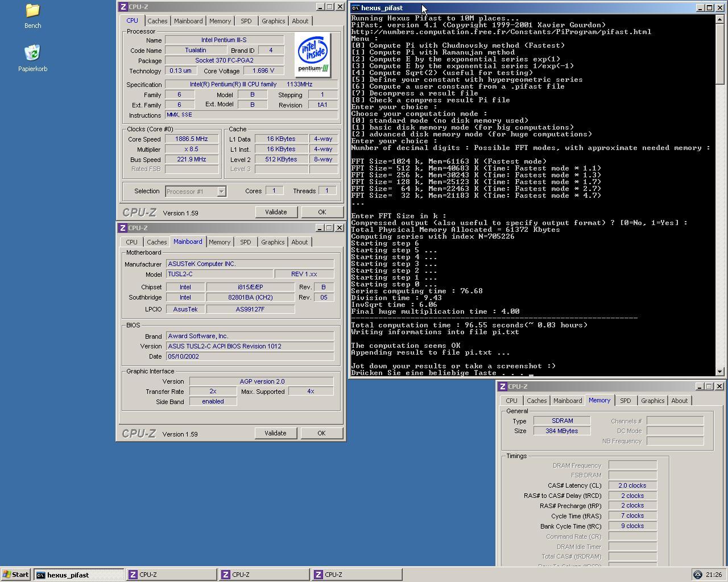Switch to Caches tab in top CPU-Z window
Screen dimensions: 728x582
158,21
